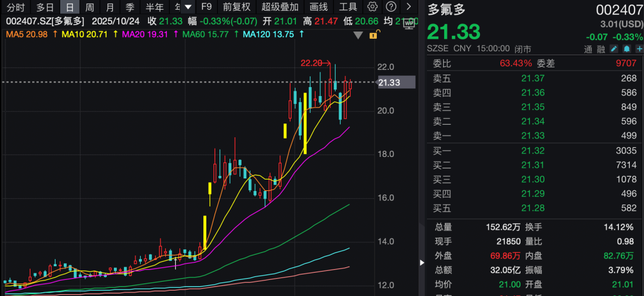Click the MA5 orange indicator label
The image size is (644, 296).
pyautogui.click(x=26, y=35)
